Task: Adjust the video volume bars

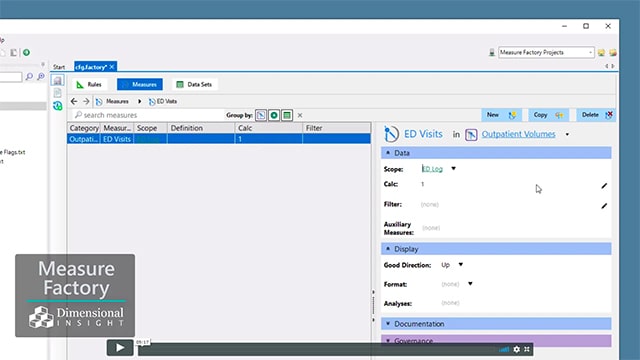Action: point(505,349)
